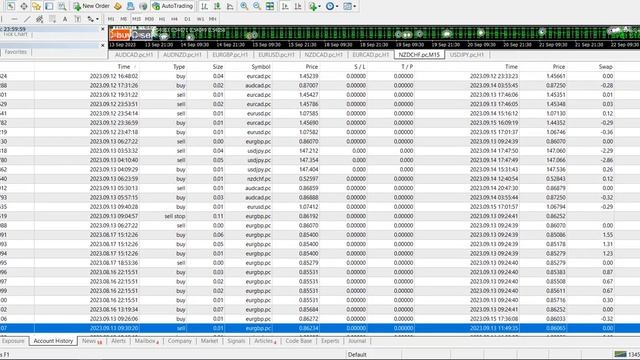Switch to EURUSD.pc,H1 chart tab
This screenshot has width=640, height=360.
276,55
